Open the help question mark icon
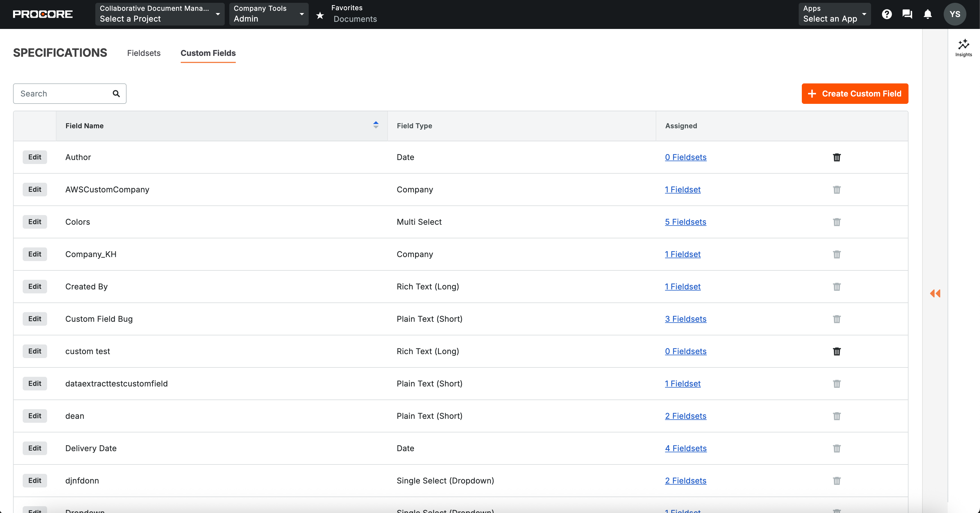Image resolution: width=980 pixels, height=513 pixels. 886,14
